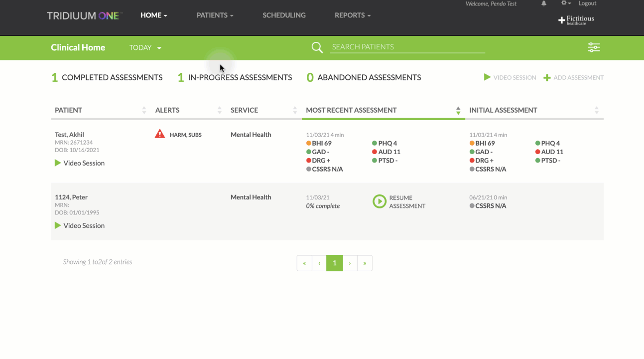
Task: Open the filter sliders icon
Action: (594, 47)
